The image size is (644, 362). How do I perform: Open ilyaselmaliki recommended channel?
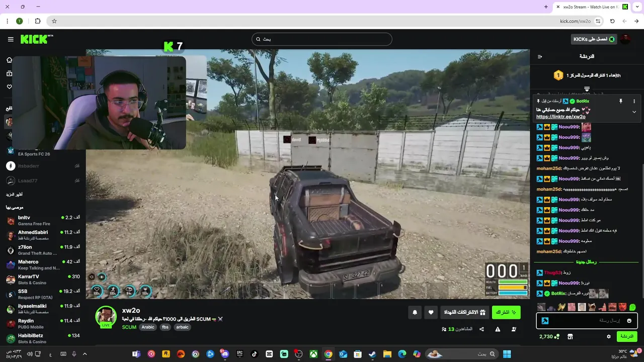43,309
